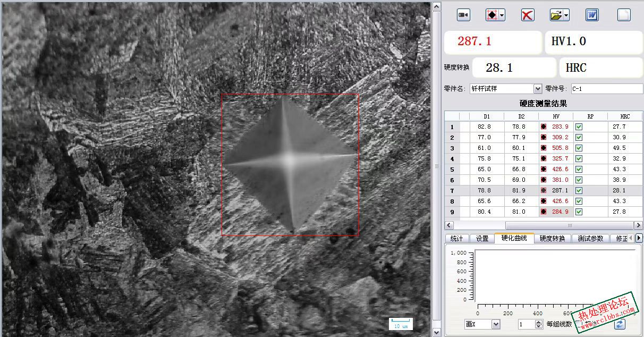
Task: Click the red X delete icon
Action: pyautogui.click(x=527, y=15)
